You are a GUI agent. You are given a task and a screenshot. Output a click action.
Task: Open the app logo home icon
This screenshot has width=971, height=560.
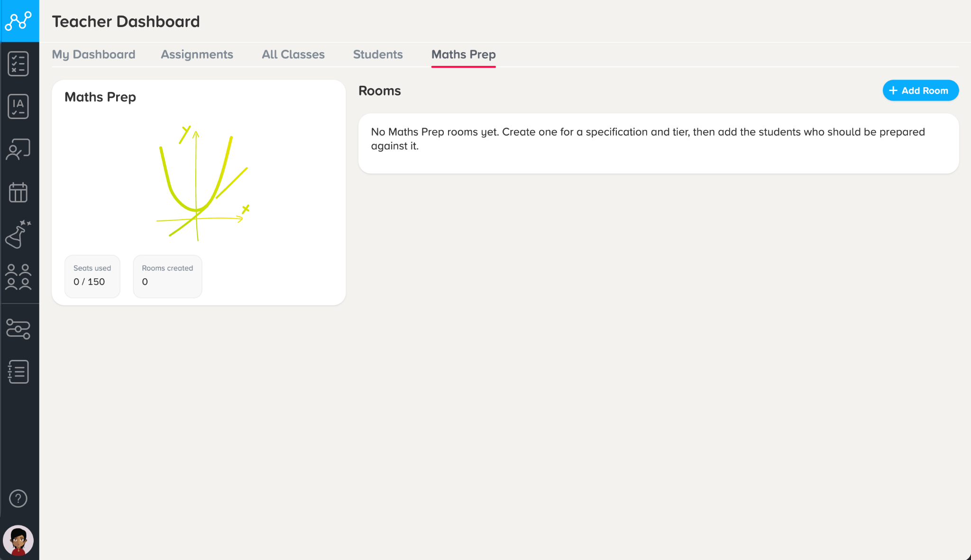pos(19,21)
